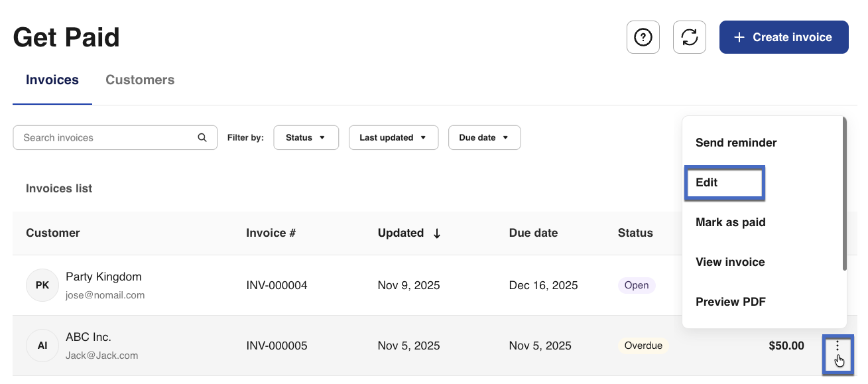Screen dimensions: 868x384
Task: Choose Mark as paid option
Action: tap(731, 222)
